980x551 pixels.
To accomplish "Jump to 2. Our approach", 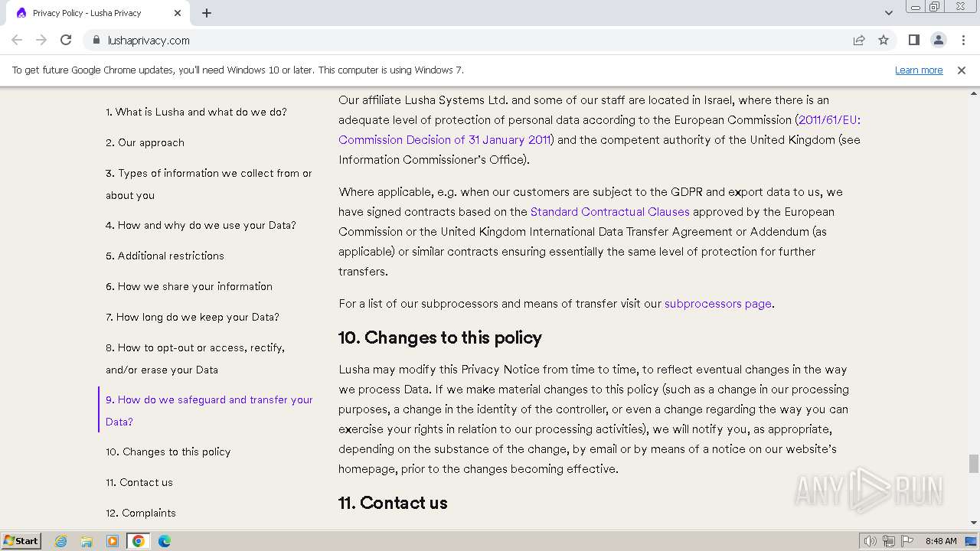I will coord(145,142).
